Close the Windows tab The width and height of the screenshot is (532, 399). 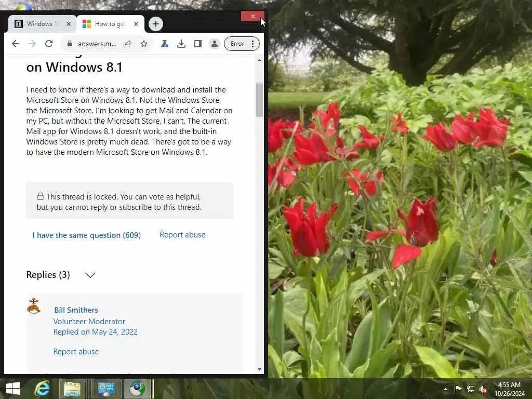point(69,24)
